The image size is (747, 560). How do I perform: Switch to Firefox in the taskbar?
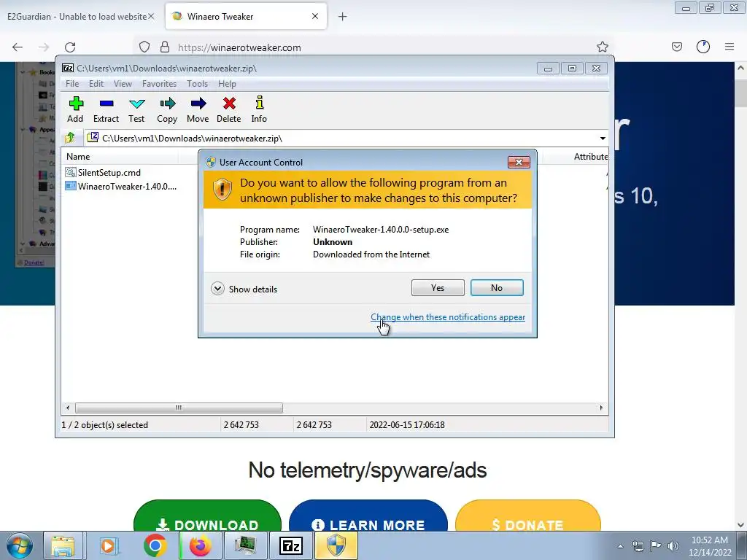click(200, 545)
